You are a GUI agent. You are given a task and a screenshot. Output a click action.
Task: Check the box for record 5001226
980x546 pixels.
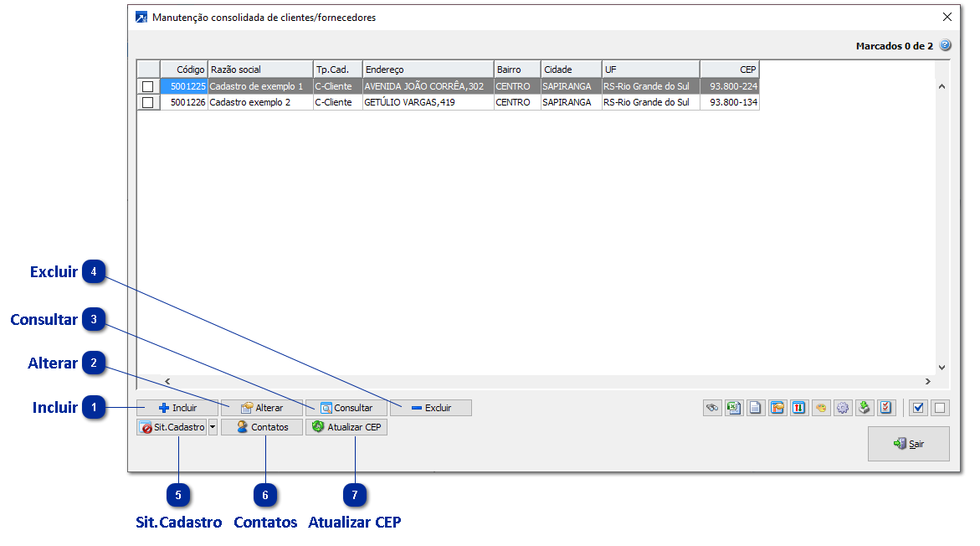tap(148, 102)
